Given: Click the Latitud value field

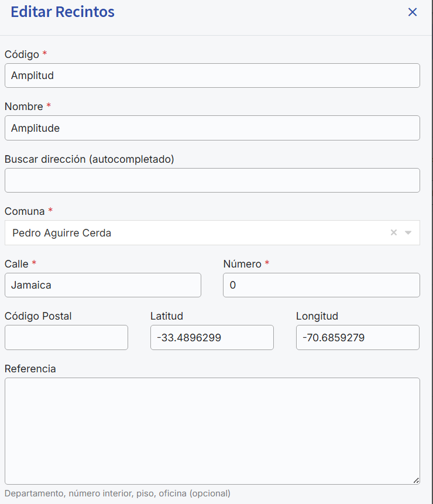Looking at the screenshot, I should pos(212,338).
